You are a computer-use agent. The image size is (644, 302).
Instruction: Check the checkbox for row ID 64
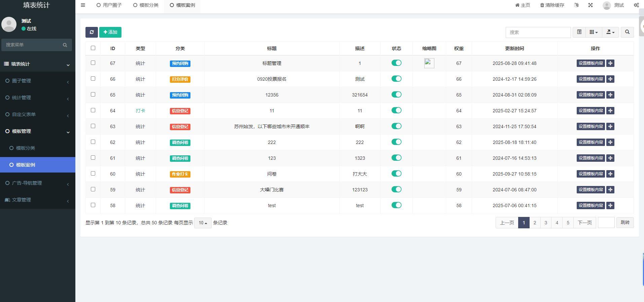[93, 110]
